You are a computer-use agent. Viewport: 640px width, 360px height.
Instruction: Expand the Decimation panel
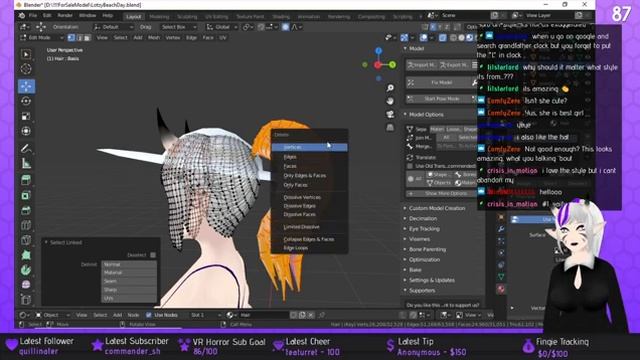[x=422, y=219]
